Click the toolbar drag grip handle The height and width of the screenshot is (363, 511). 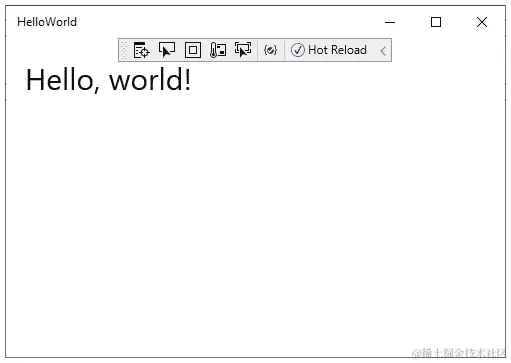124,50
